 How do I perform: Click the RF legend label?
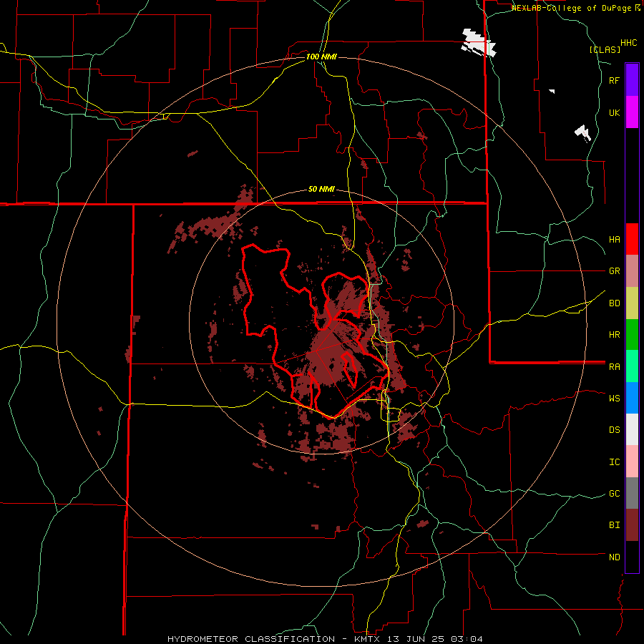(614, 80)
